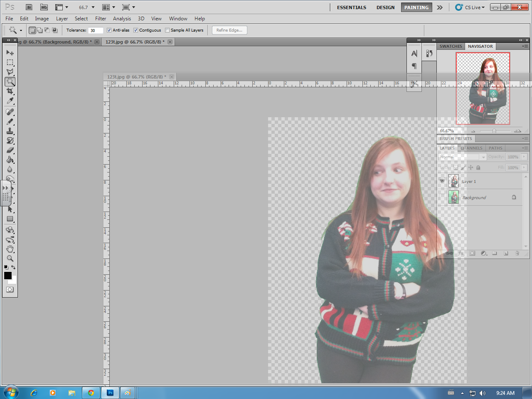Select the Crop tool
The image size is (532, 399).
coord(10,91)
